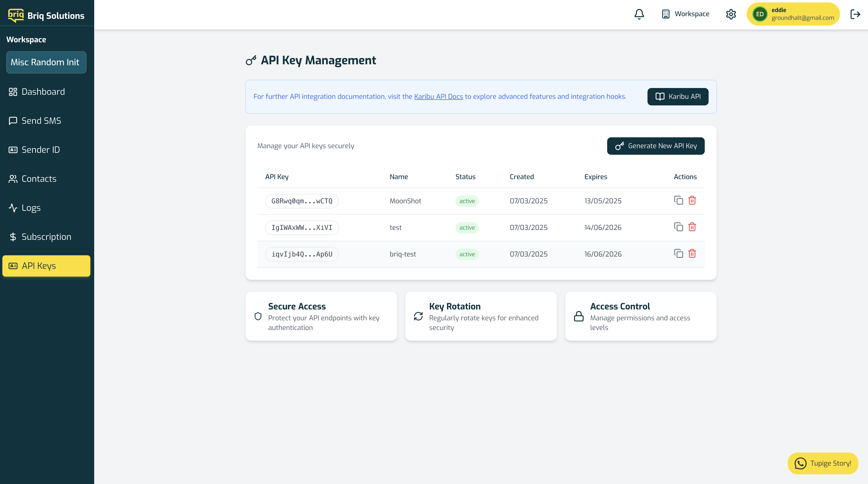868x484 pixels.
Task: Copy the test API key
Action: [x=678, y=227]
